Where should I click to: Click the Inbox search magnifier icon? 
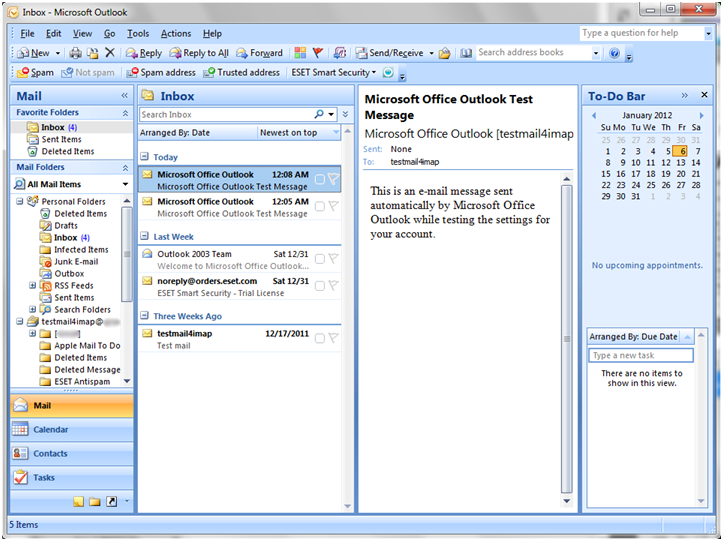click(x=319, y=114)
